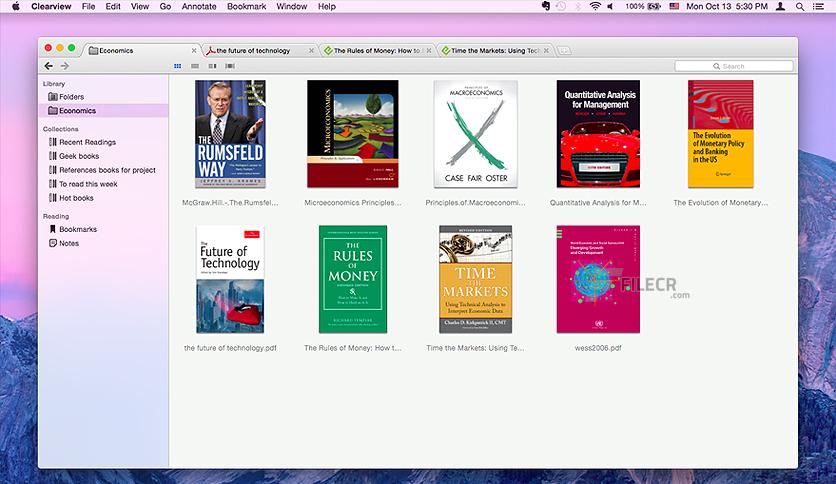Open Spotlight search in menu bar
This screenshot has height=484, width=836.
tap(800, 6)
